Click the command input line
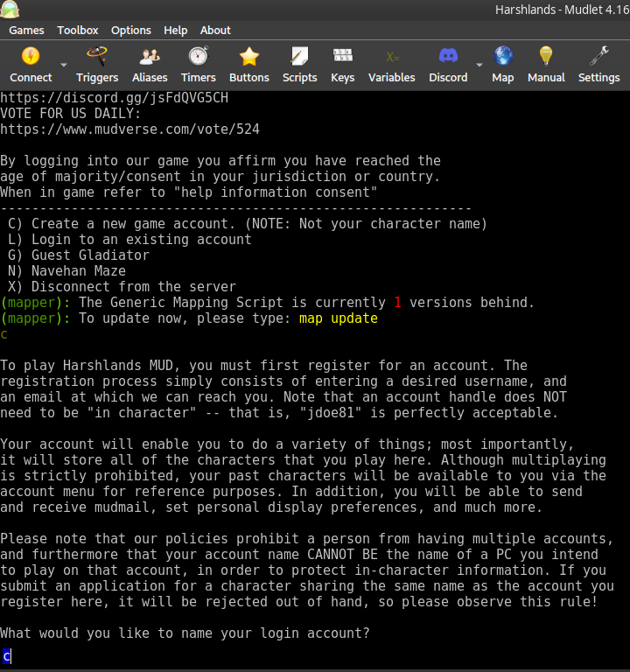The image size is (630, 672). [x=315, y=655]
